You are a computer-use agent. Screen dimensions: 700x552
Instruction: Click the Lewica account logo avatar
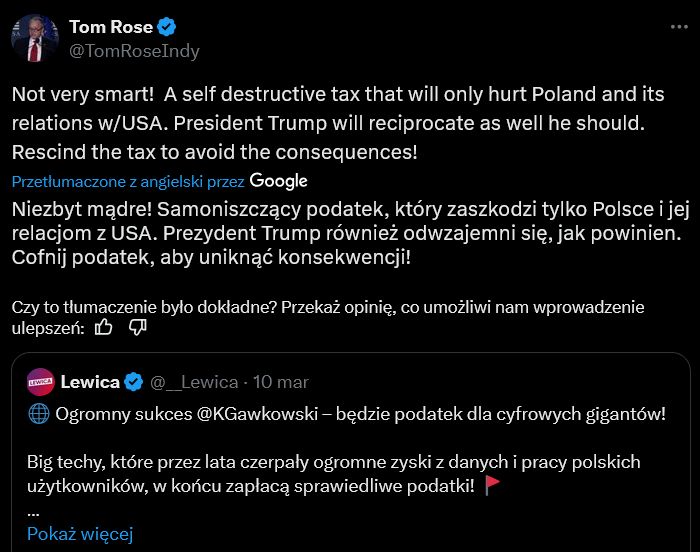pyautogui.click(x=41, y=381)
